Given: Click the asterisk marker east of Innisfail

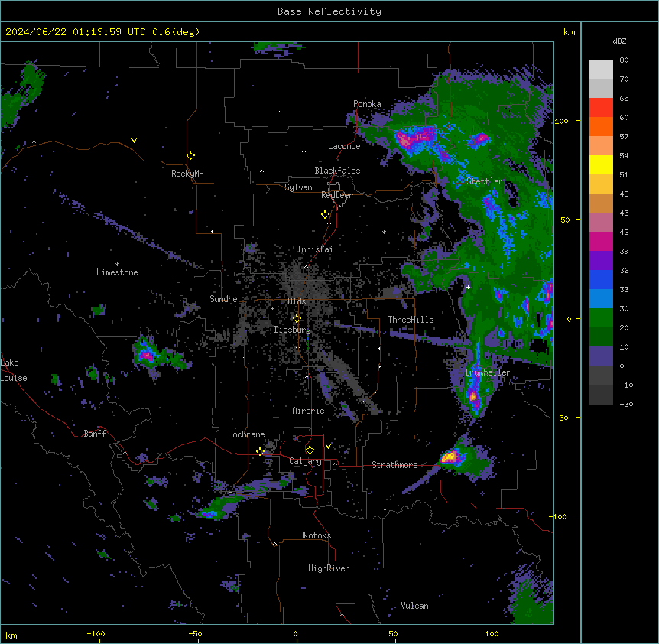Looking at the screenshot, I should (x=384, y=232).
